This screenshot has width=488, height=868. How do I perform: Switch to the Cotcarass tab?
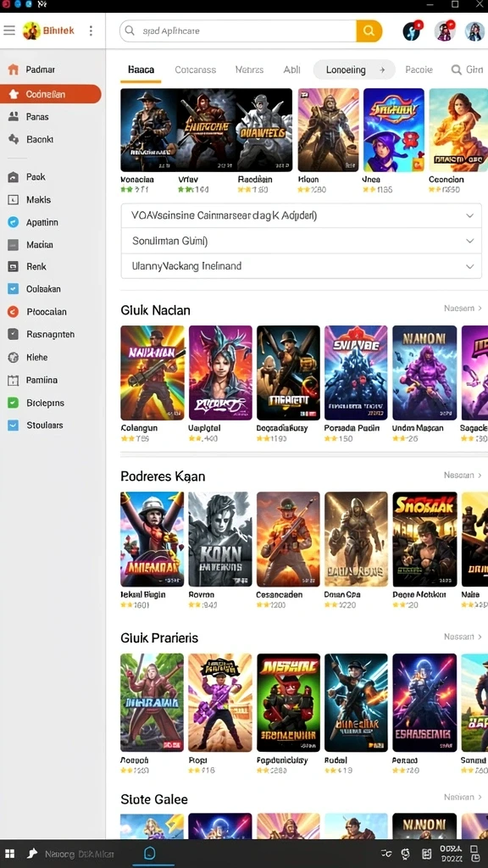[x=196, y=70]
